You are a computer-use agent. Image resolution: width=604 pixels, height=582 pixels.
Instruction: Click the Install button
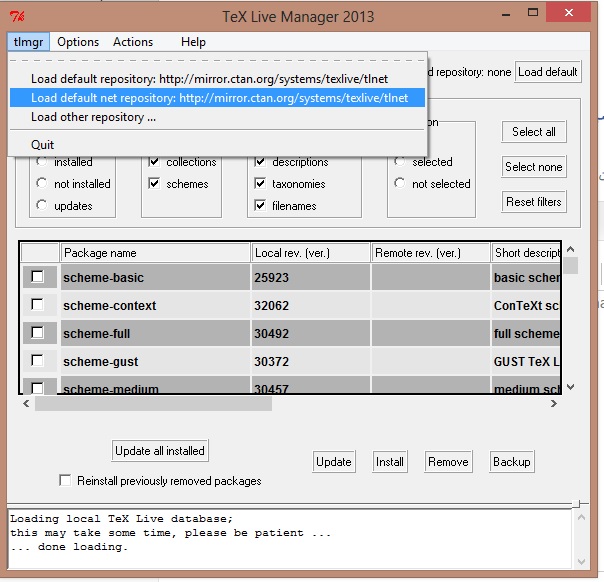[390, 462]
